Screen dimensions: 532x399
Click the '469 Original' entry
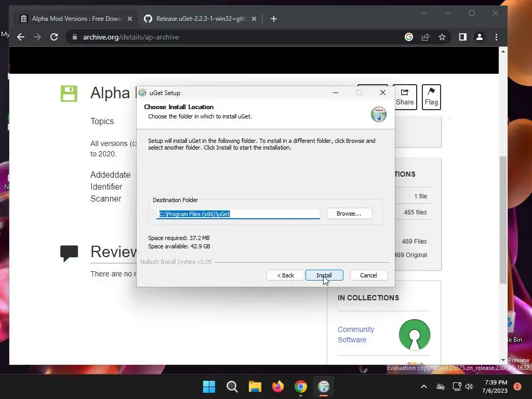(410, 255)
